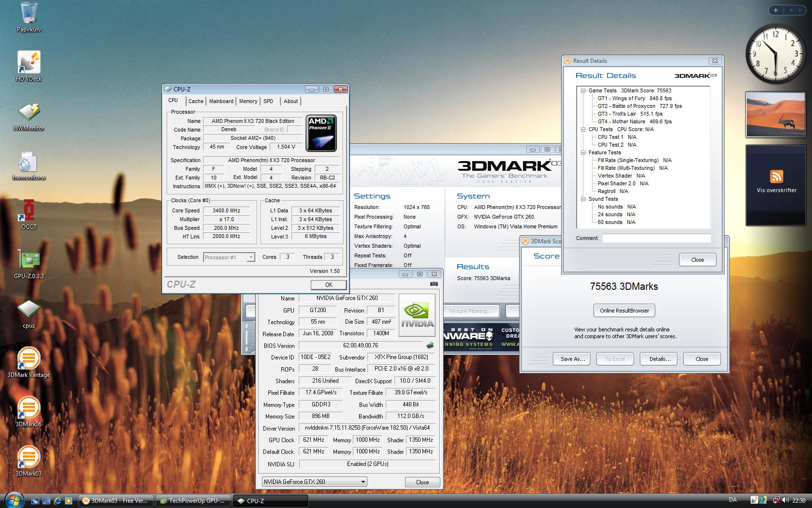Select the Vertex Shader tree item
Screen dimensions: 812x508
coord(621,176)
